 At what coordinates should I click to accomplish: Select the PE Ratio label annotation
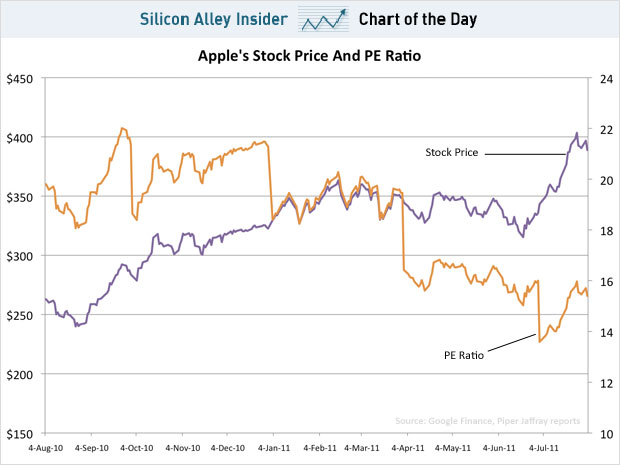[464, 355]
